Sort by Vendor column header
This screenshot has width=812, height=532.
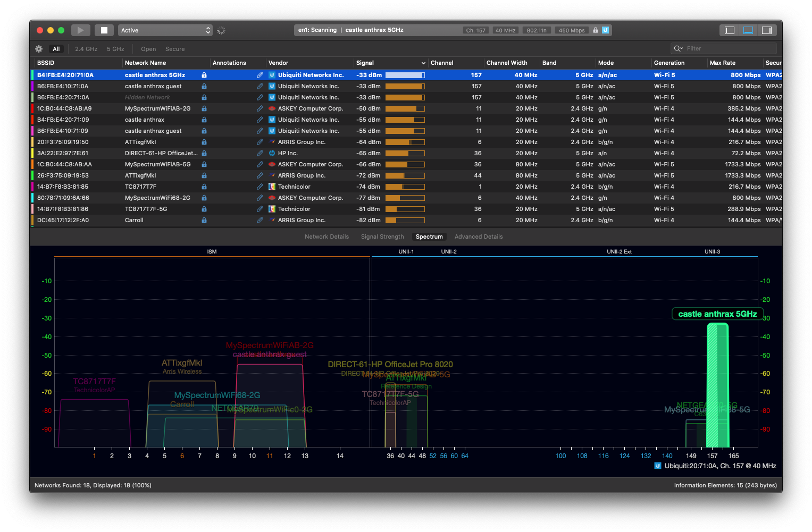309,63
